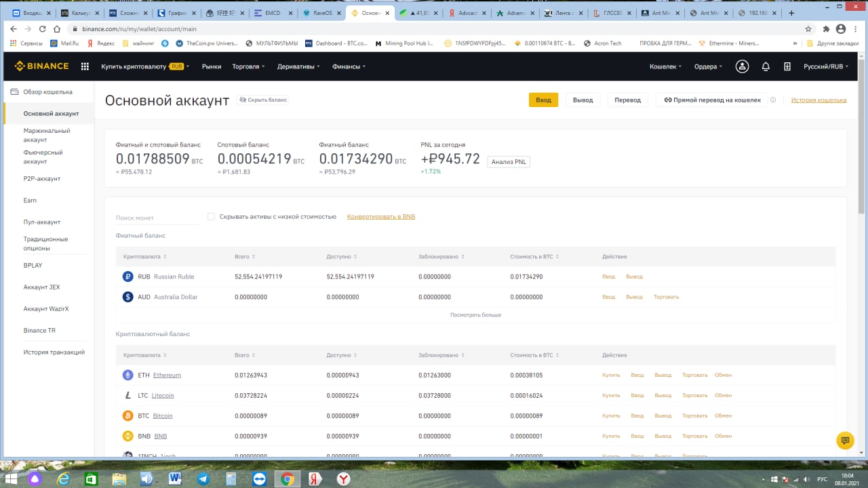Open the Конвертировать в BNB link

pos(381,216)
